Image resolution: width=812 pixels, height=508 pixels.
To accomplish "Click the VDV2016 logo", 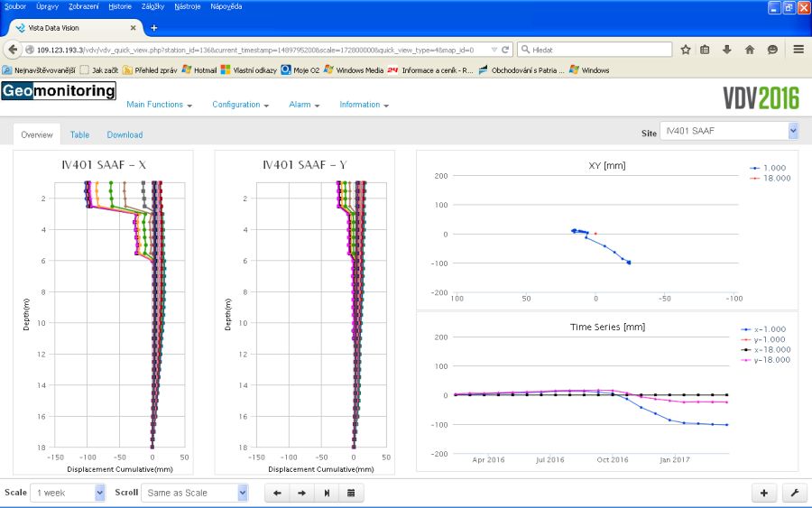I will point(761,97).
